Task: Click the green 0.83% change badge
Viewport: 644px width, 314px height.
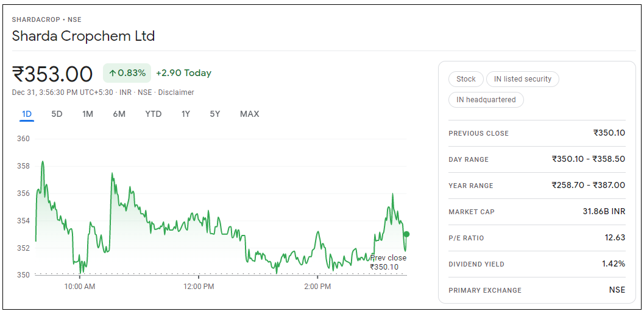Action: click(127, 73)
